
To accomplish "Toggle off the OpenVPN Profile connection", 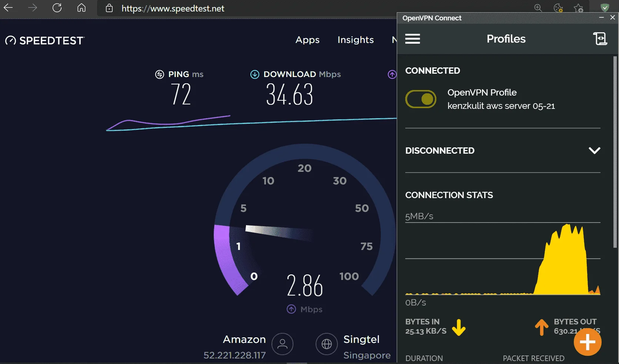I will tap(421, 99).
